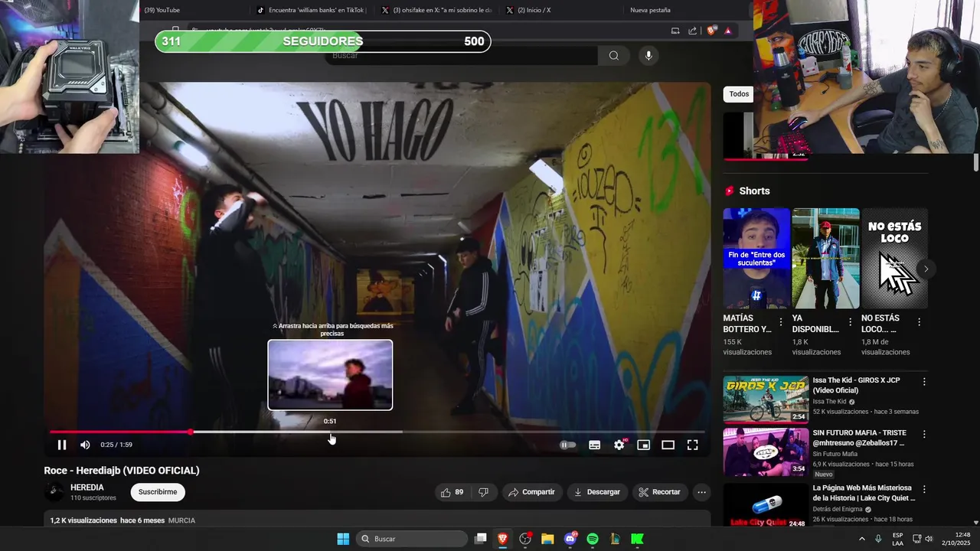Click the seek preview thumbnail
Image resolution: width=980 pixels, height=551 pixels.
pos(330,375)
